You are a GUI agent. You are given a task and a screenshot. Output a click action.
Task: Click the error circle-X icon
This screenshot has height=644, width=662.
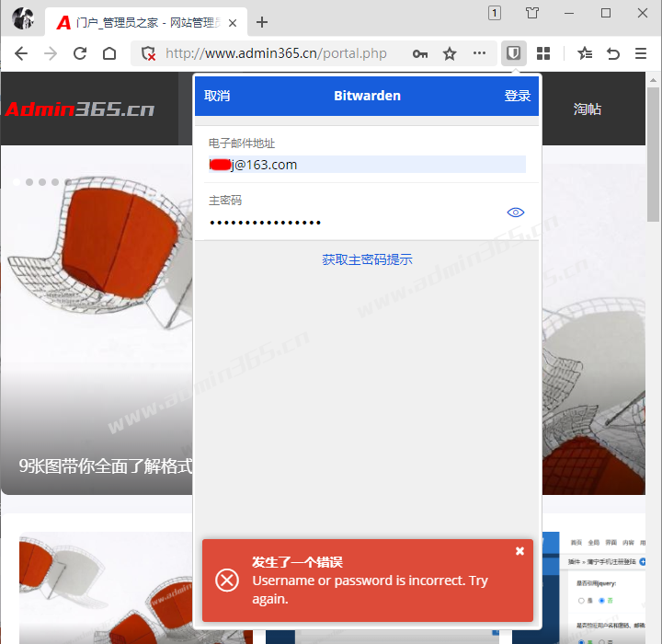coord(227,581)
